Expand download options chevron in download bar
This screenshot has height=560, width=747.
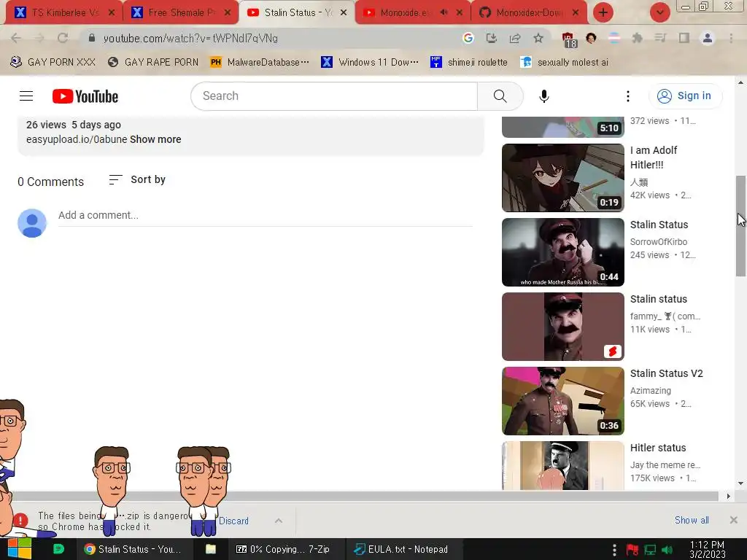(x=279, y=521)
